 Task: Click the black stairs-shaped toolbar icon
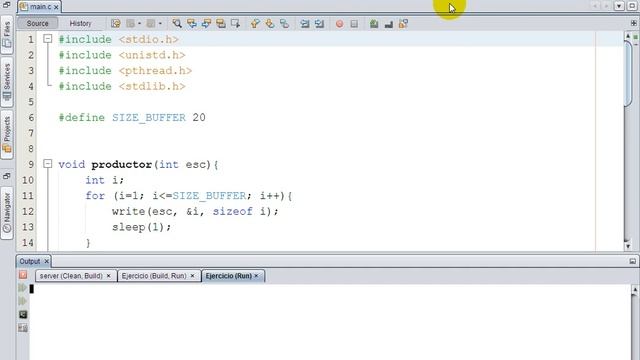tap(389, 24)
